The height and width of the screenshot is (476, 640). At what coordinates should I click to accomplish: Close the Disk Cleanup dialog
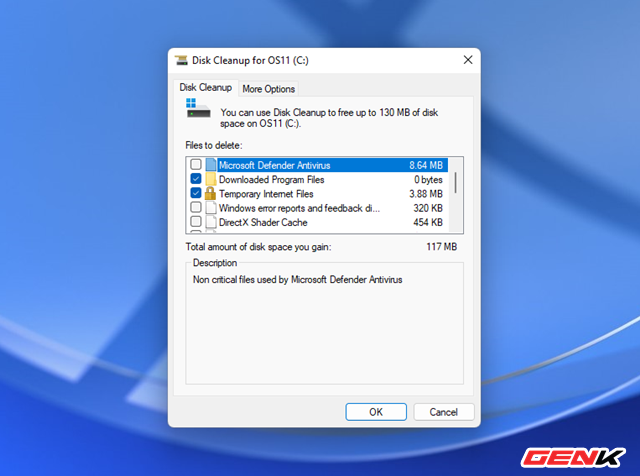coord(468,60)
